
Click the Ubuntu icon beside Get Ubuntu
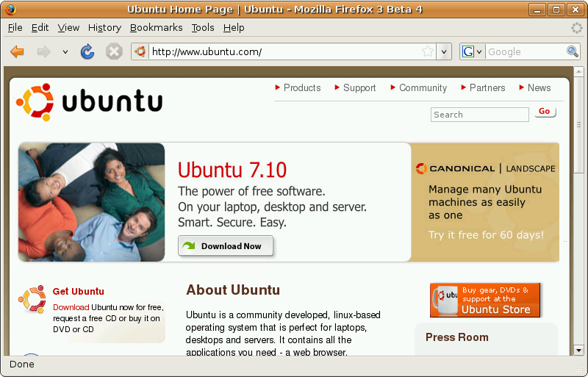32,299
